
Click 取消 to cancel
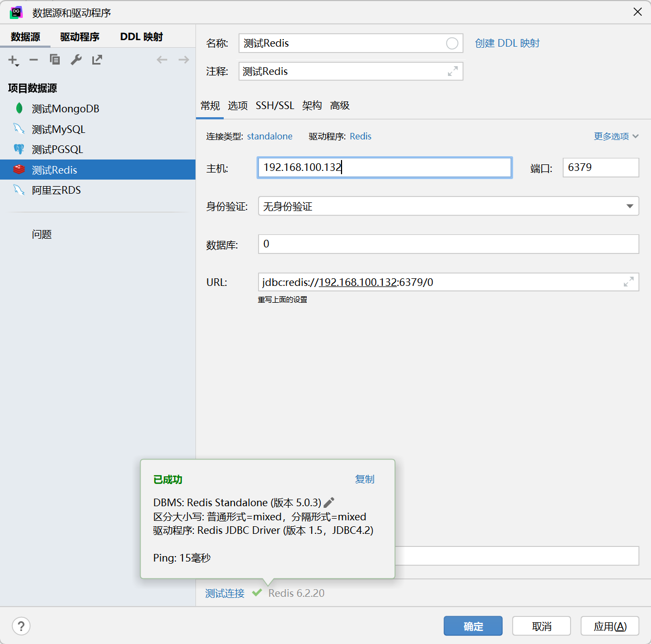pyautogui.click(x=541, y=626)
